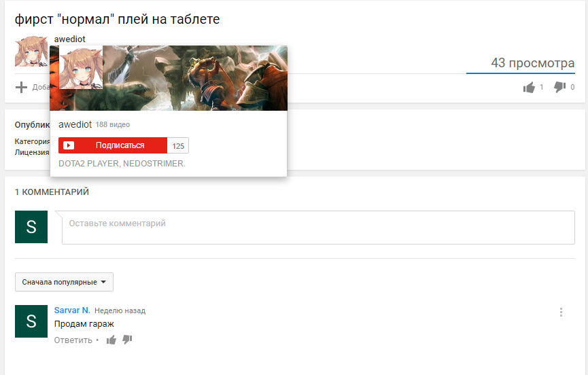The height and width of the screenshot is (375, 588).
Task: Click Sarvar N. green S avatar on comment
Action: 31,321
